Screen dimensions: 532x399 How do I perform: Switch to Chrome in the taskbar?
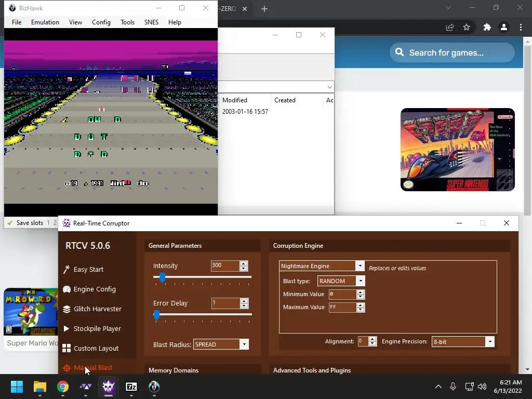pyautogui.click(x=63, y=387)
